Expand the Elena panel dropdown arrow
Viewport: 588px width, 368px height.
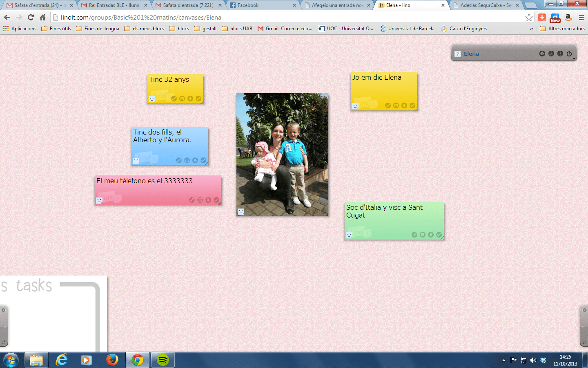coord(574,59)
